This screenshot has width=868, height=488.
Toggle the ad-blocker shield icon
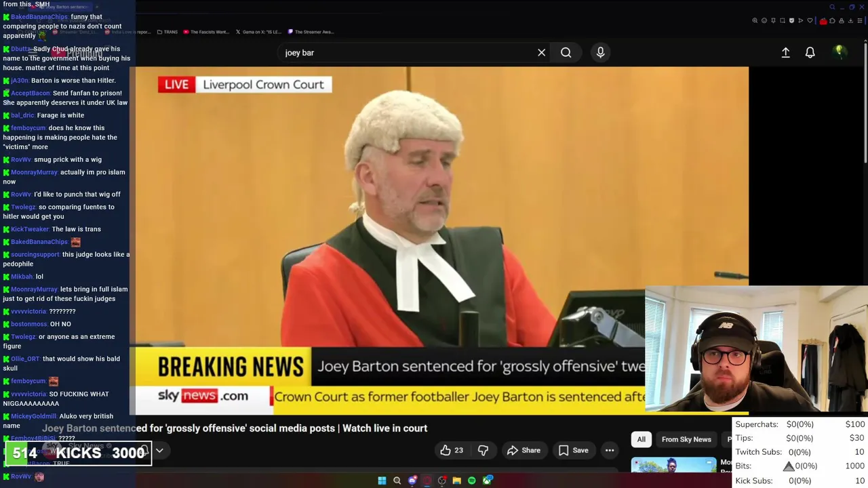click(791, 20)
